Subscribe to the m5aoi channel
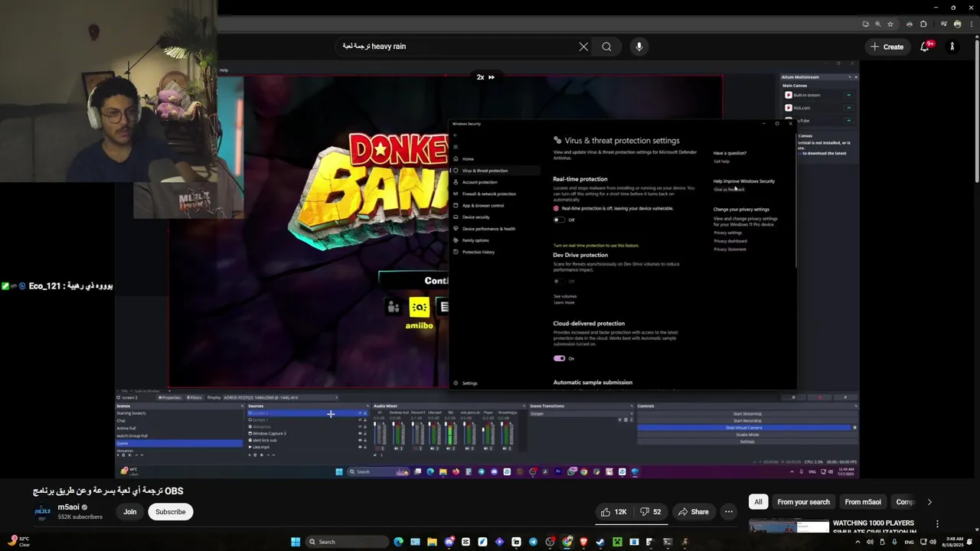This screenshot has height=551, width=980. (170, 512)
